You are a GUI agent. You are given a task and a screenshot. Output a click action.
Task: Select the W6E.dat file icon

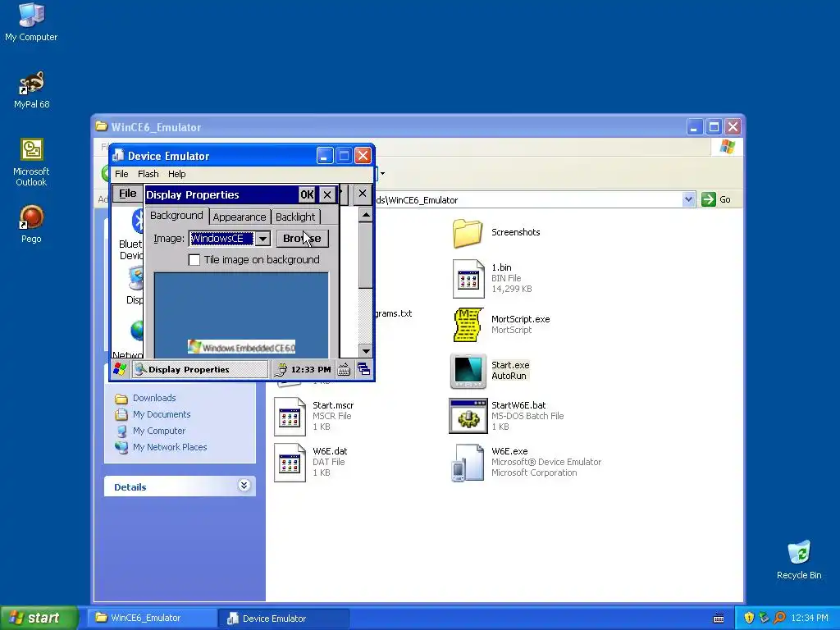click(290, 463)
